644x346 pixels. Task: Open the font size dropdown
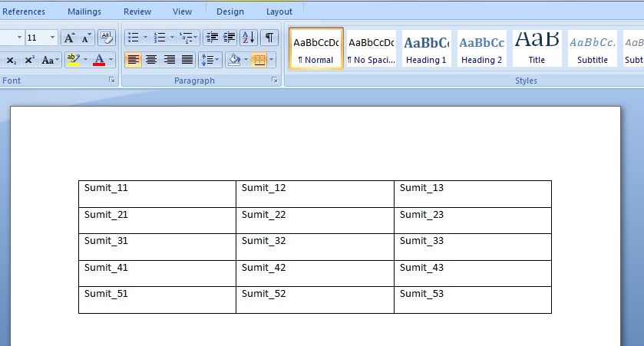(x=52, y=38)
